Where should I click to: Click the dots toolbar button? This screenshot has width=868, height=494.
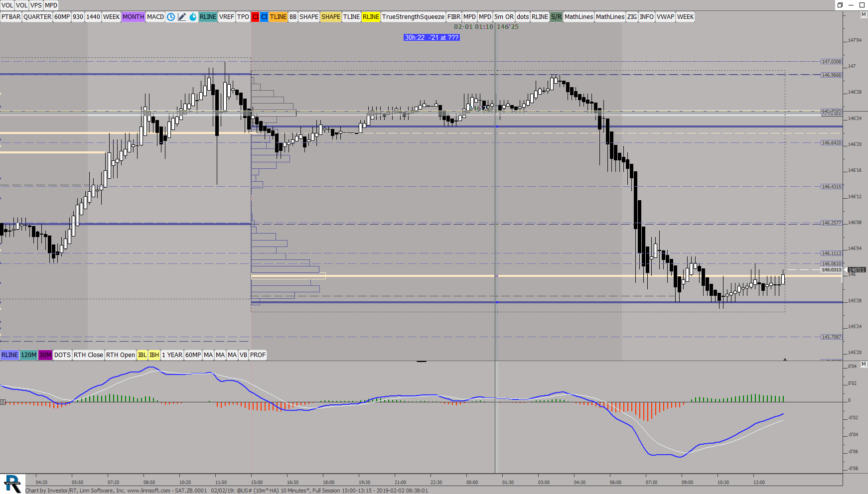click(523, 17)
